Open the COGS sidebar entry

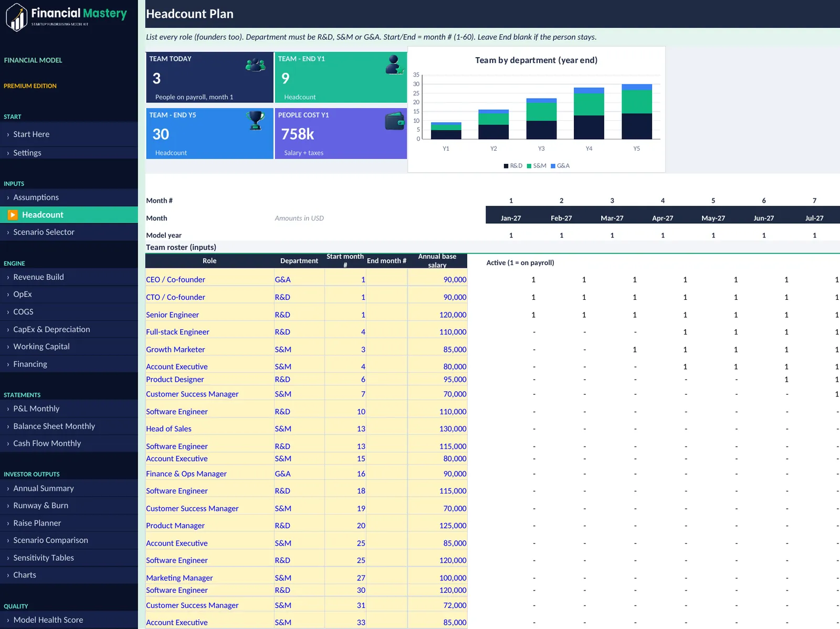click(x=69, y=312)
